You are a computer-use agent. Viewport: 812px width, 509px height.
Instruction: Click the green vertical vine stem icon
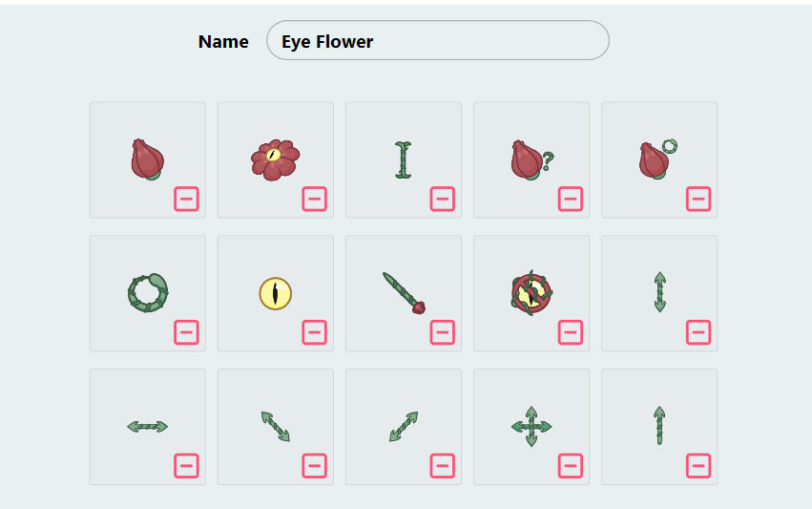[403, 159]
